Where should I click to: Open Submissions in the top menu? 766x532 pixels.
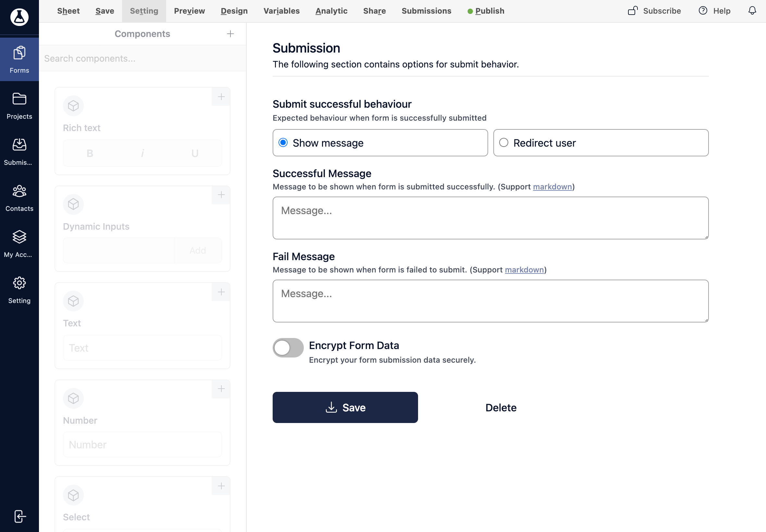tap(426, 11)
